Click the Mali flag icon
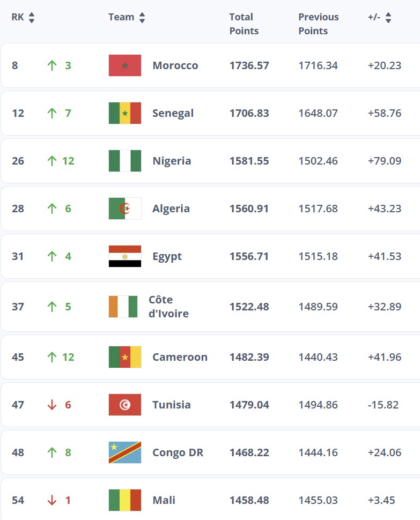Image resolution: width=420 pixels, height=520 pixels. pos(125,500)
